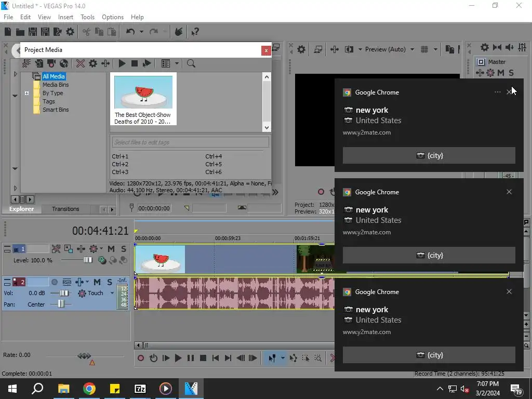Select Media Bins folder in tree

[x=55, y=85]
